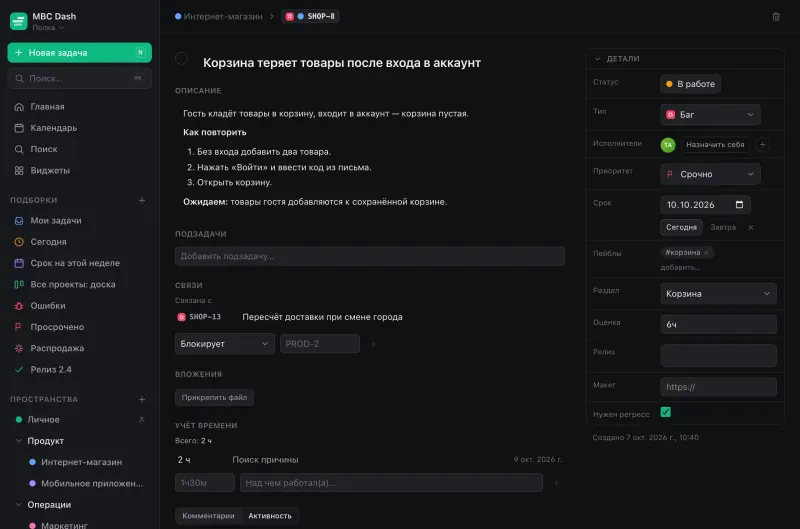This screenshot has width=800, height=529.
Task: Click Назначить себя button
Action: point(715,145)
